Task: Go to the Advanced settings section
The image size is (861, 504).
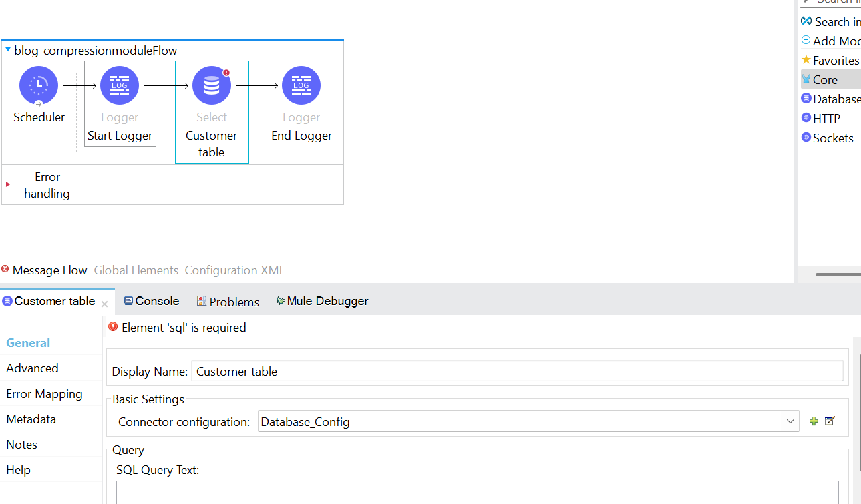Action: coord(32,368)
